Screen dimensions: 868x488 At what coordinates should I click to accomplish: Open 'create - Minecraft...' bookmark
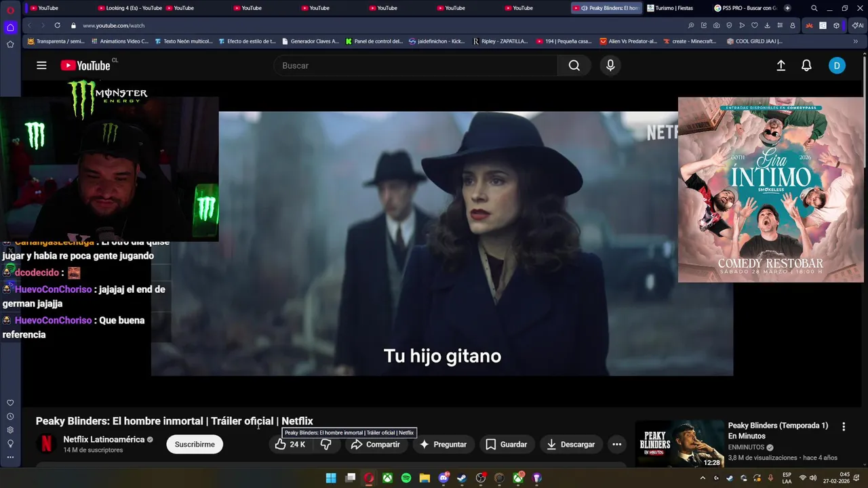[690, 41]
